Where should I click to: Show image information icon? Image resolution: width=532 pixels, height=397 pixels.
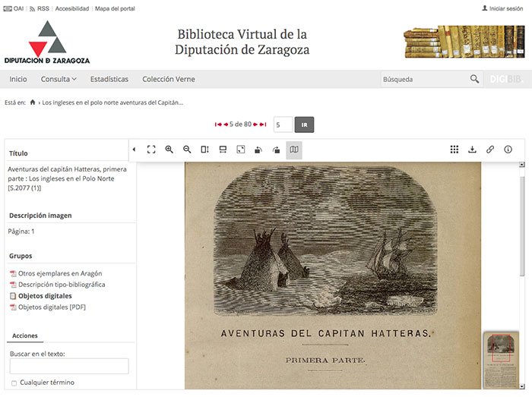tap(508, 150)
